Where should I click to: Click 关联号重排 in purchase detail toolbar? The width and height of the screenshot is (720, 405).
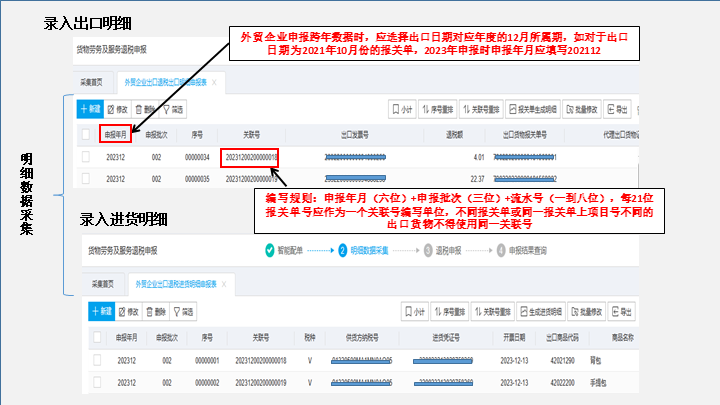[493, 312]
